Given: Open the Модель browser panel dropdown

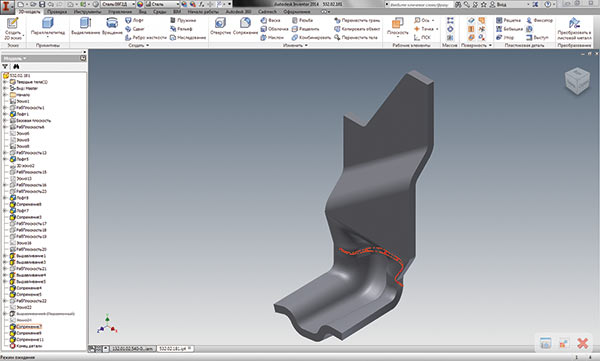Looking at the screenshot, I should [x=15, y=58].
